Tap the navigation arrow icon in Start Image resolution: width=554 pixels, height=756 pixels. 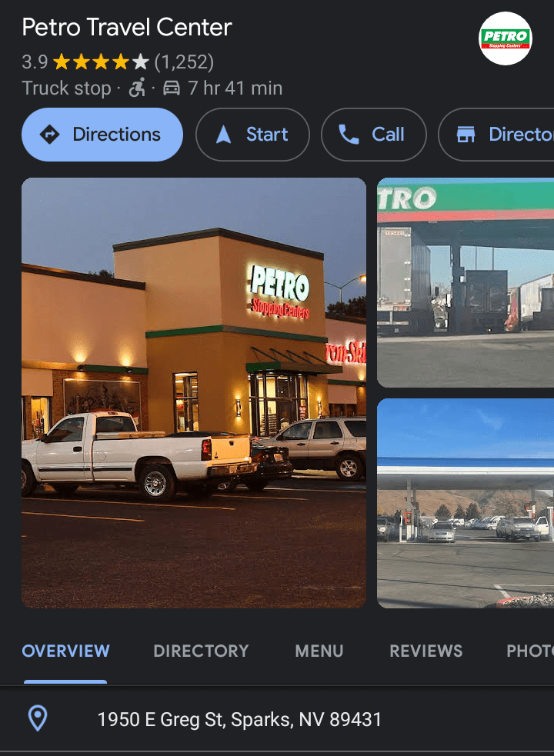pos(223,135)
